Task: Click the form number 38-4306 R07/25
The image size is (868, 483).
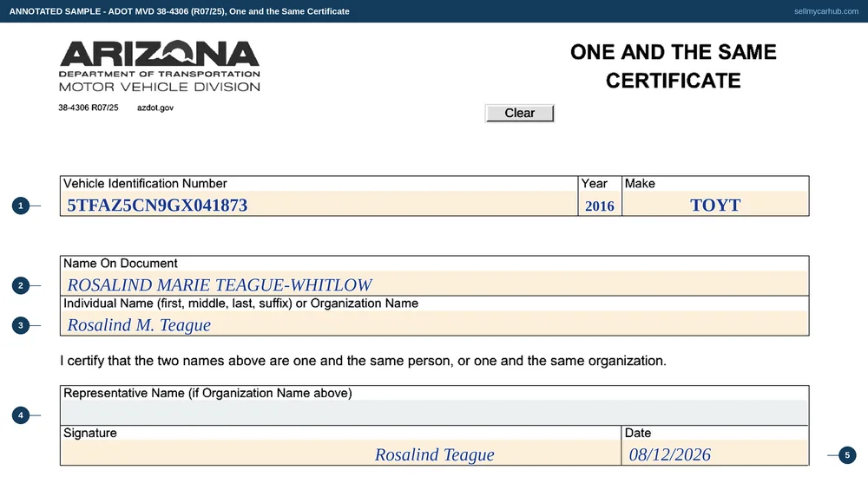Action: pyautogui.click(x=88, y=108)
